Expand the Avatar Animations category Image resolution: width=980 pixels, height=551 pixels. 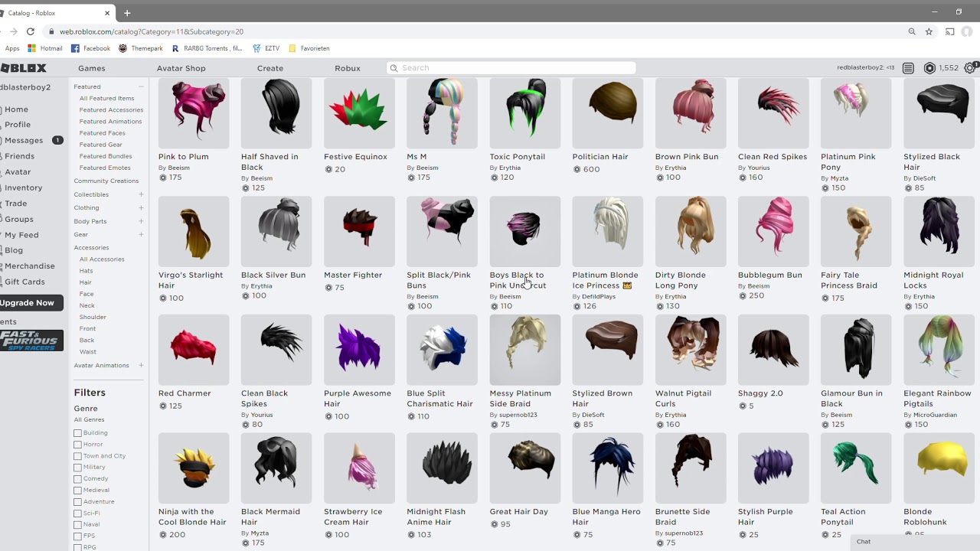(141, 365)
